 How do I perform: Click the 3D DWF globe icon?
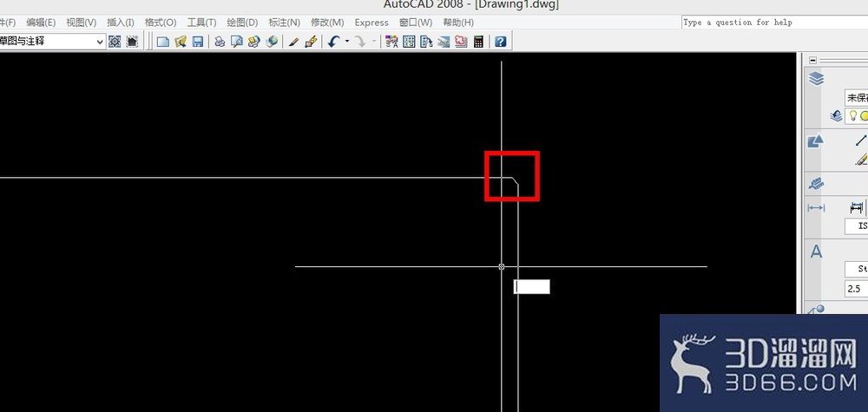(271, 42)
